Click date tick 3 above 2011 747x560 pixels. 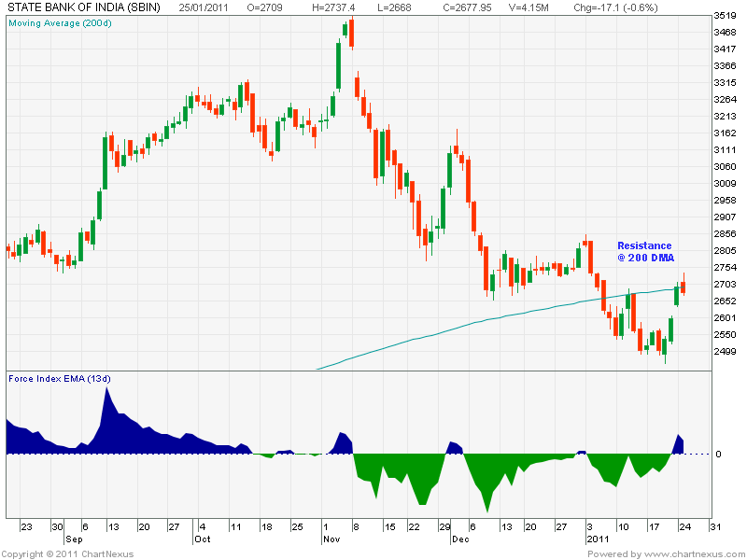(590, 526)
